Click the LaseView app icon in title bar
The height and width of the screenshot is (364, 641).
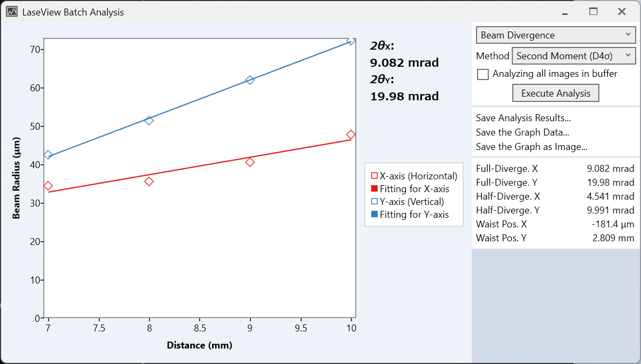[x=11, y=12]
